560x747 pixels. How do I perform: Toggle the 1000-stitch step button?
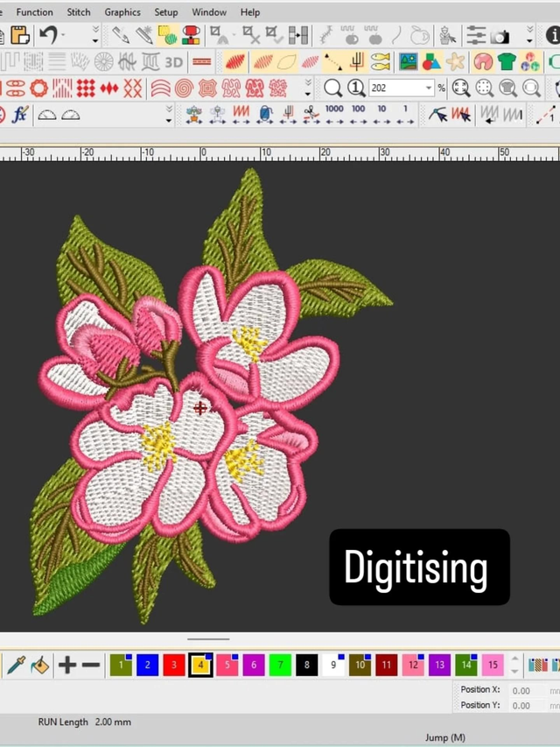click(x=334, y=115)
